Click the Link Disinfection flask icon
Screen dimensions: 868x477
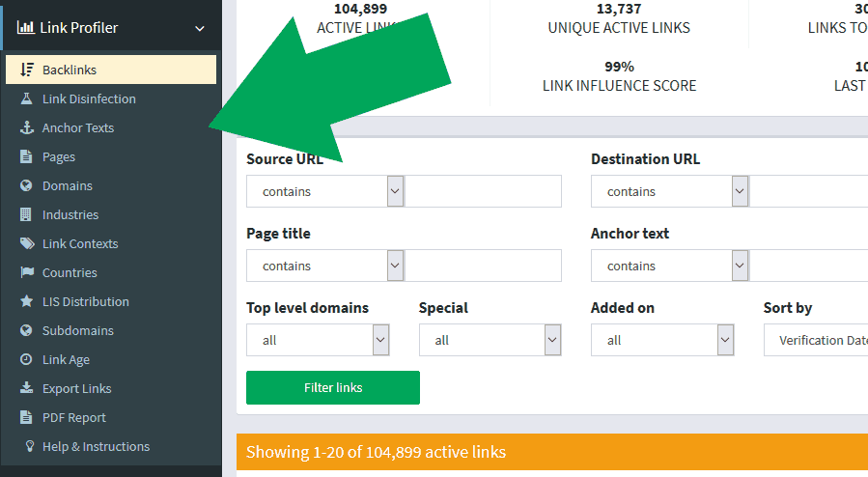(x=26, y=98)
